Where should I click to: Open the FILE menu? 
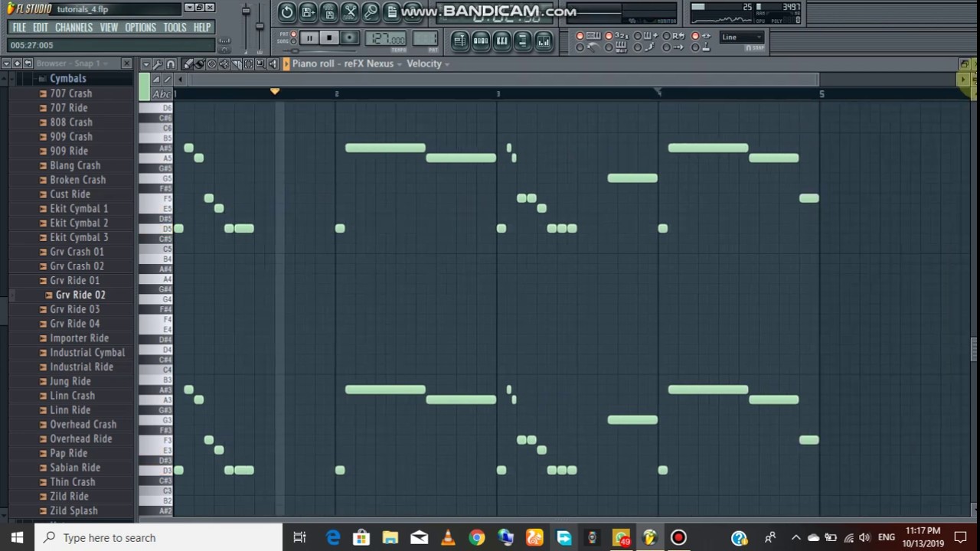pyautogui.click(x=19, y=28)
